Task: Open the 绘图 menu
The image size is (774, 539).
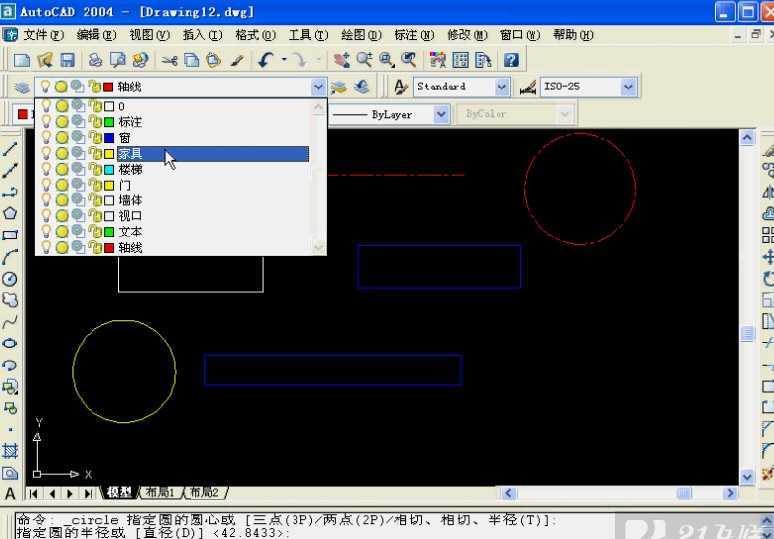Action: tap(361, 35)
